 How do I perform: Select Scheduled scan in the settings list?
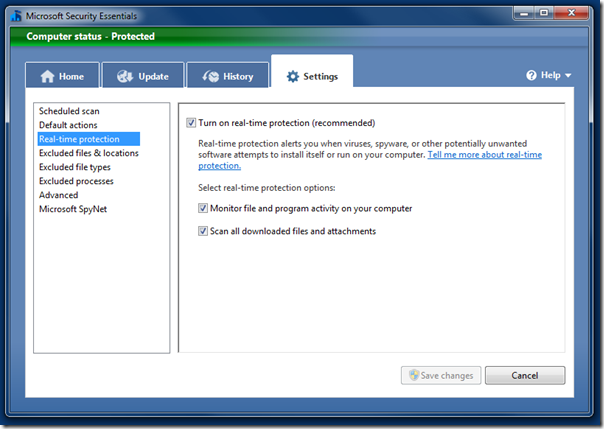coord(69,111)
